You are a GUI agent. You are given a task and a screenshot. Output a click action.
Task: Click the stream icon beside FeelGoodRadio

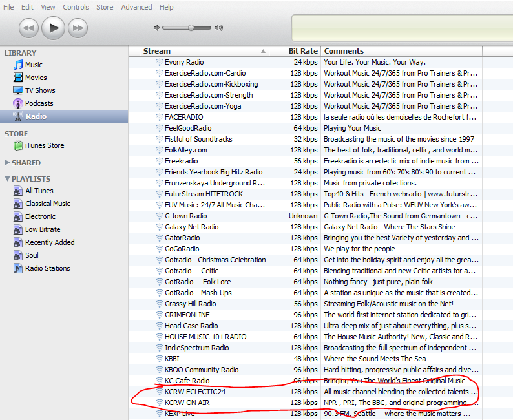[x=159, y=128]
